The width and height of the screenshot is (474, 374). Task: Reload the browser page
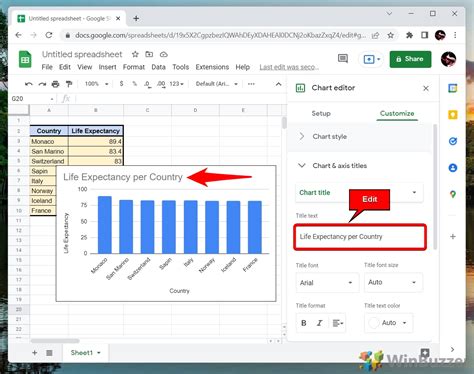point(49,35)
